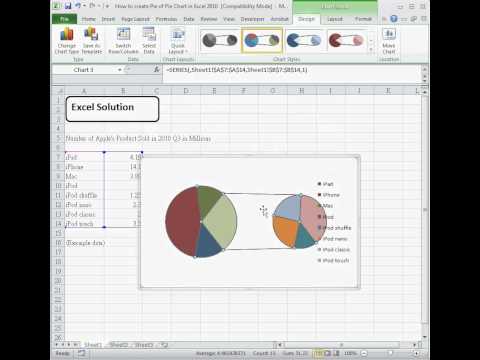
Task: Select the Chart Tools Design tab
Action: tap(306, 19)
